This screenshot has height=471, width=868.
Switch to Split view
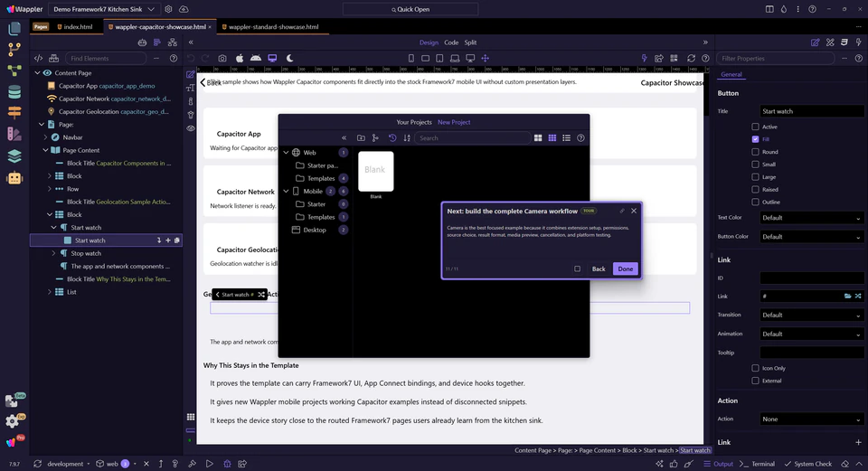coord(470,42)
